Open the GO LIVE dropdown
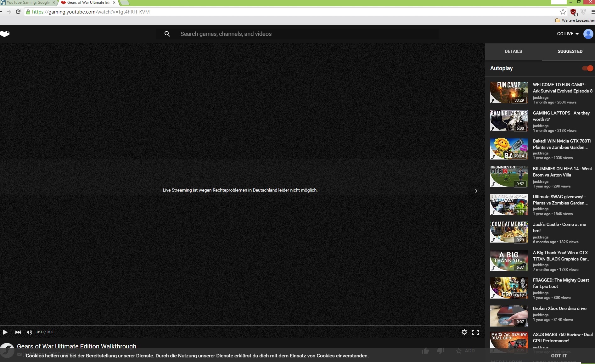This screenshot has width=595, height=364. pos(568,34)
